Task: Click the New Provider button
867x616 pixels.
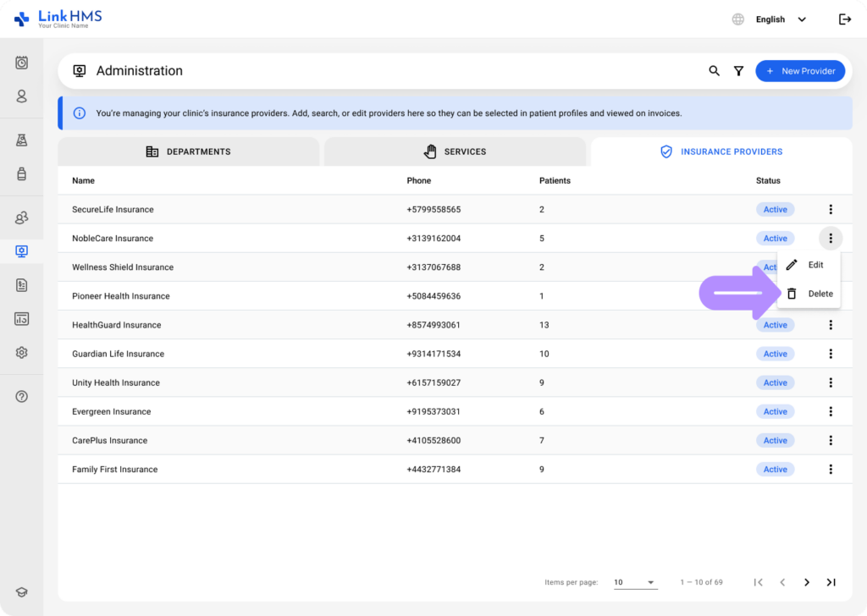Action: tap(800, 71)
